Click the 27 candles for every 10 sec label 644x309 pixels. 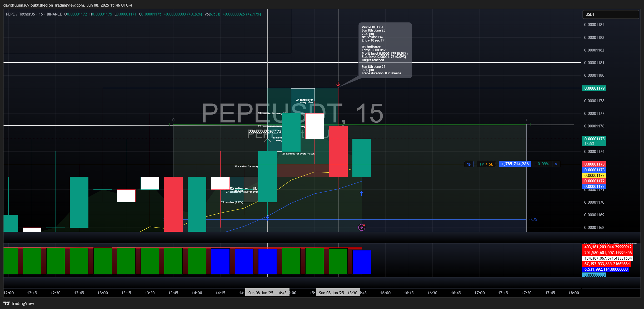click(298, 154)
